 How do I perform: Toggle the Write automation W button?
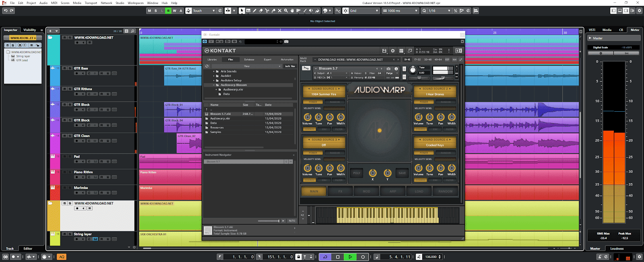(174, 11)
